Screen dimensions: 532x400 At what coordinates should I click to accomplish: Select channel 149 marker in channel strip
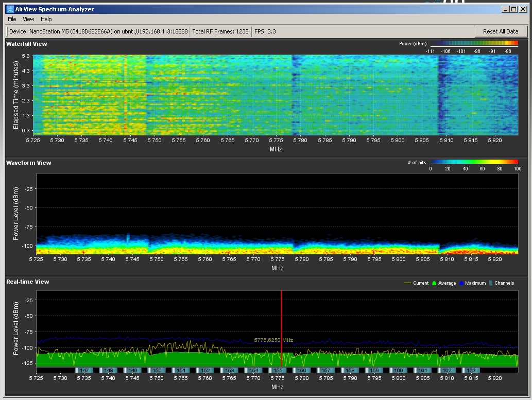pos(132,371)
